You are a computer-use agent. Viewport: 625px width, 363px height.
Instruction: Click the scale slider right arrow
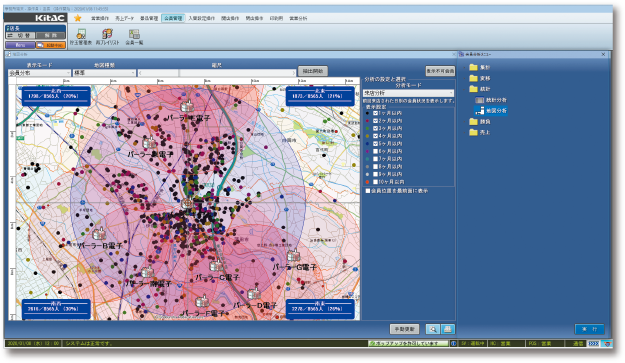tap(294, 73)
